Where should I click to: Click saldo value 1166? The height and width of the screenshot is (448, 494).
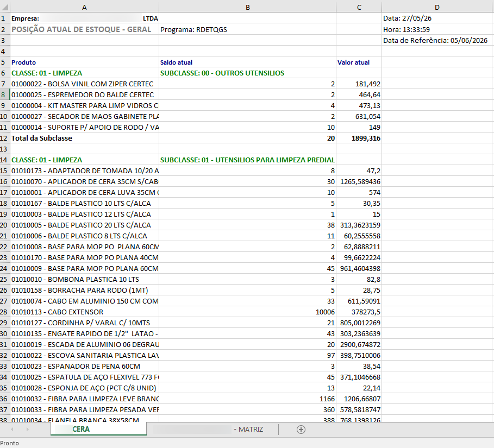tap(247, 399)
